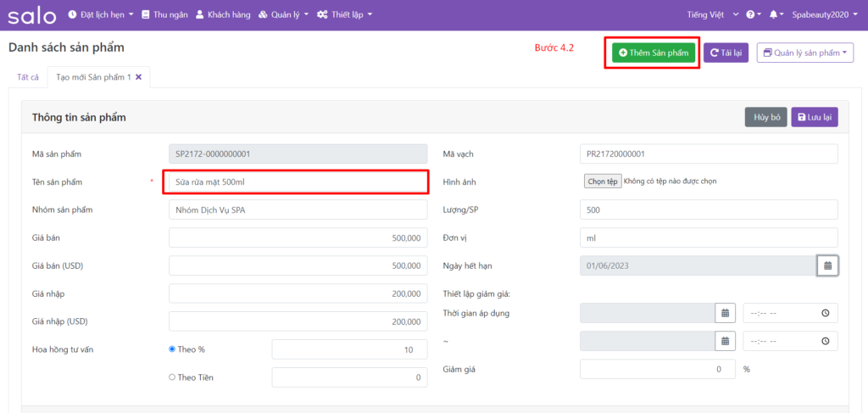The image size is (868, 413).
Task: Open the Tiếng Việt language selector
Action: (714, 15)
